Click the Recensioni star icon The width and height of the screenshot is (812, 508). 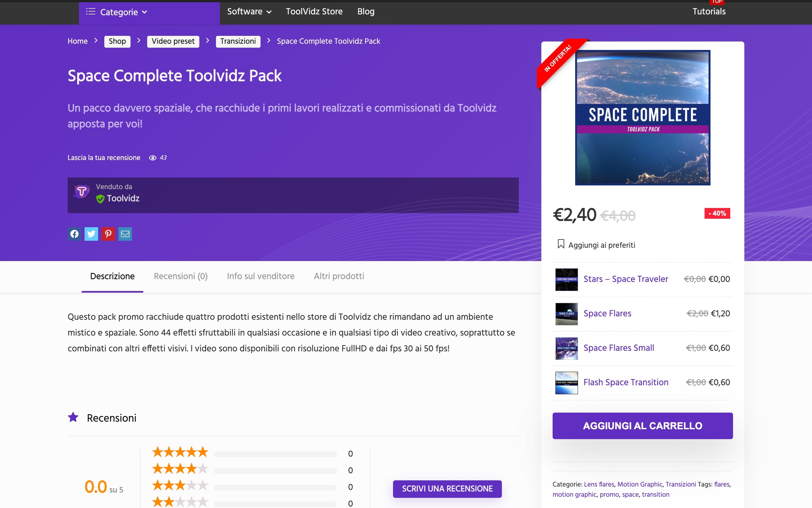tap(73, 417)
